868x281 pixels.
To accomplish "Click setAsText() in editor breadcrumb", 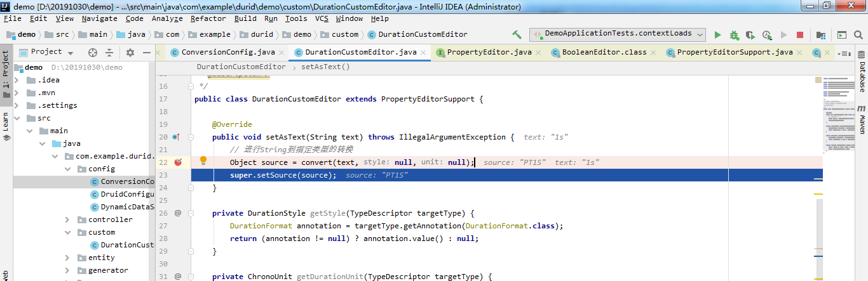I will click(325, 67).
